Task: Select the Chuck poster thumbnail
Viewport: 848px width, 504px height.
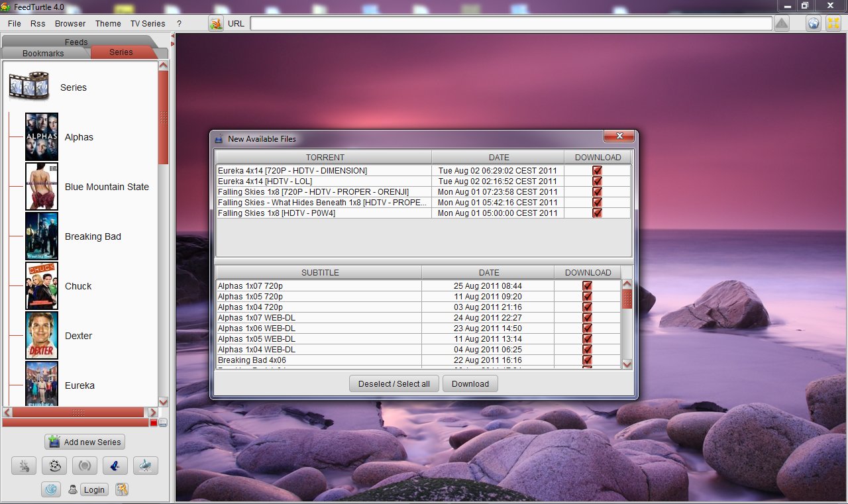Action: 42,286
